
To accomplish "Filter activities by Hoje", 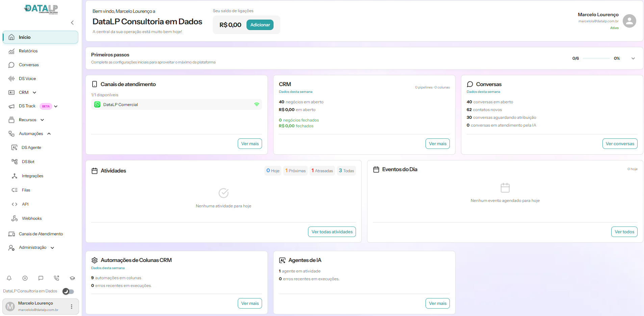I will [x=273, y=171].
